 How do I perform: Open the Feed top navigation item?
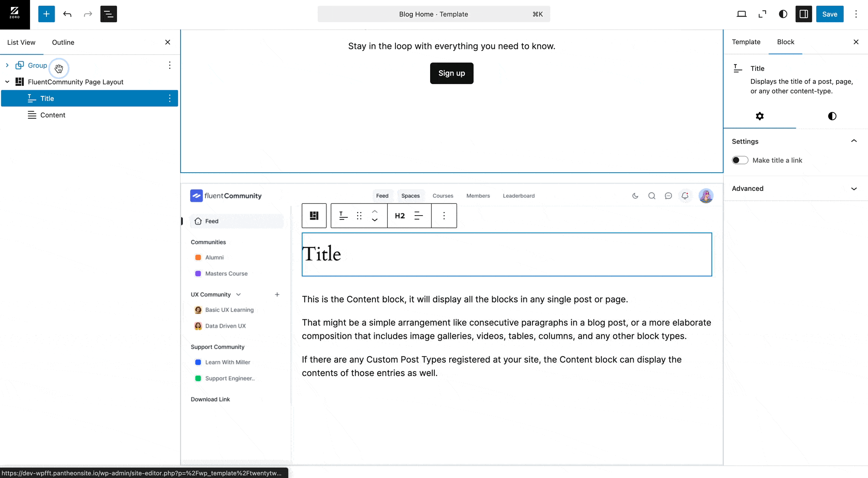point(382,196)
